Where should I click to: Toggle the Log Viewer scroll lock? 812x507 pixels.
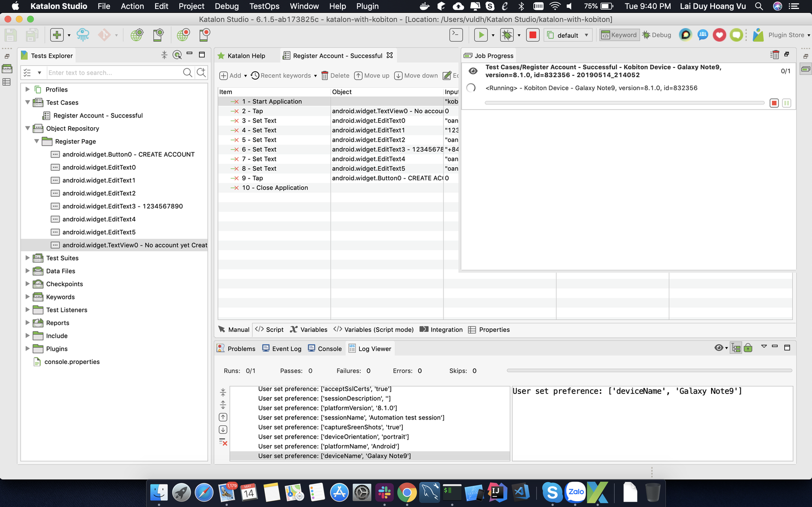click(x=748, y=348)
